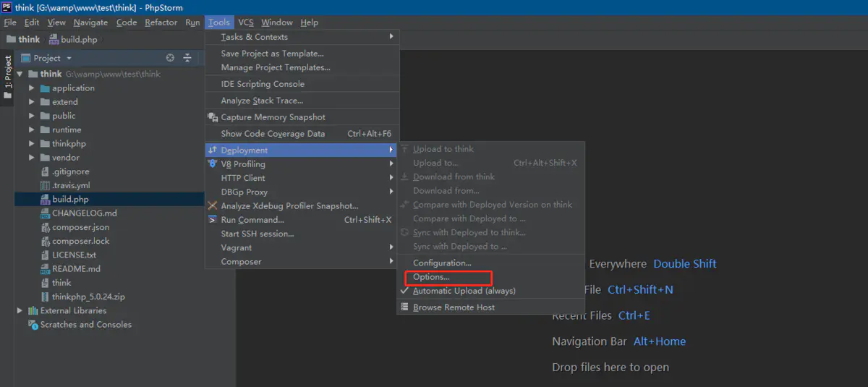This screenshot has width=868, height=387.
Task: Open the File menu
Action: (x=10, y=22)
